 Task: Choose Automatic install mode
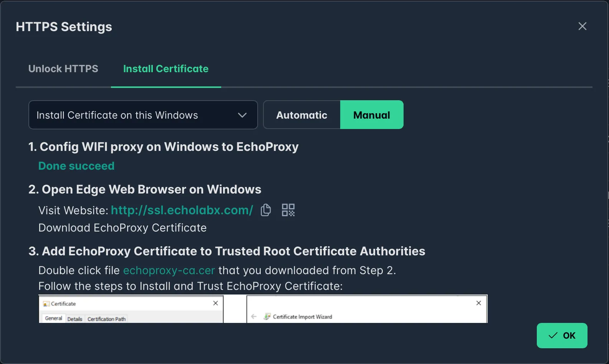302,115
